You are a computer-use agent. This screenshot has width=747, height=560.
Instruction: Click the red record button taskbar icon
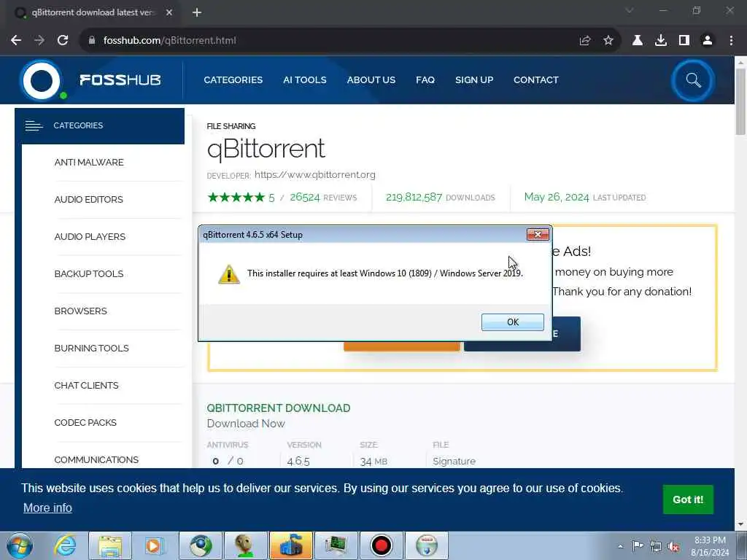pyautogui.click(x=381, y=545)
